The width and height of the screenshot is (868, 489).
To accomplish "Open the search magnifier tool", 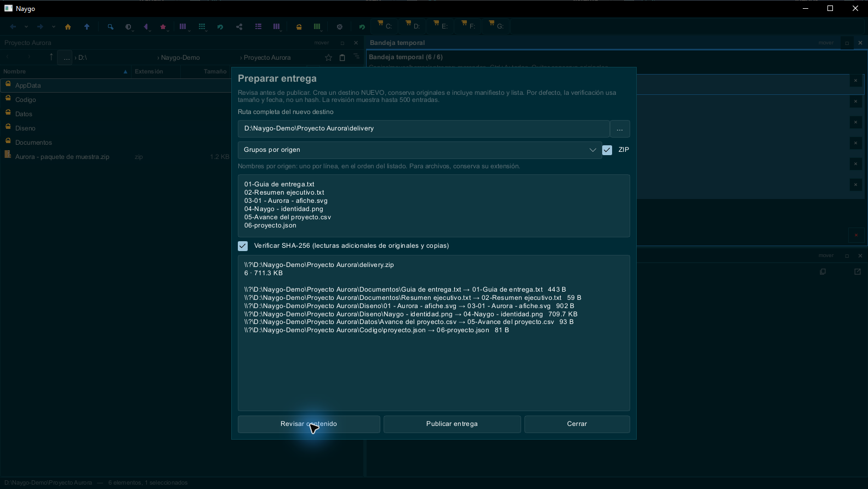I will click(x=110, y=26).
